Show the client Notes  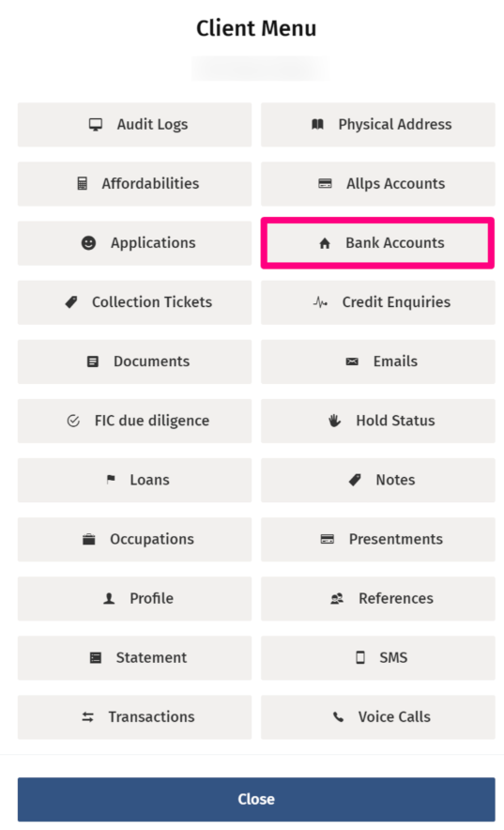point(378,480)
